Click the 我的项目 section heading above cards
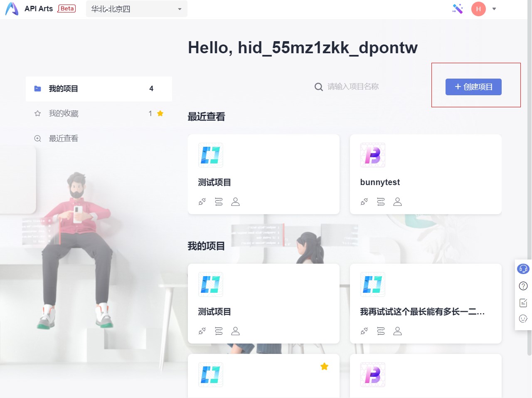Image resolution: width=532 pixels, height=398 pixels. pyautogui.click(x=206, y=246)
